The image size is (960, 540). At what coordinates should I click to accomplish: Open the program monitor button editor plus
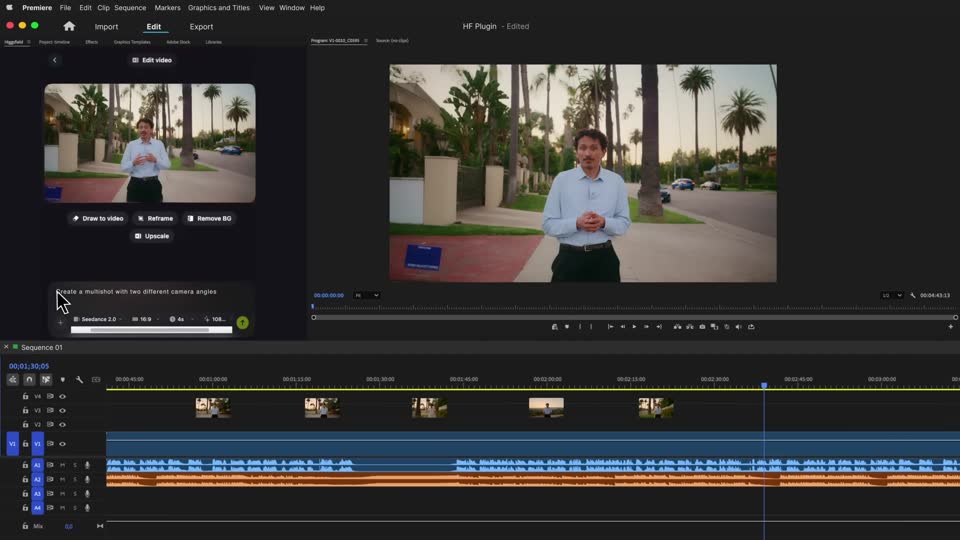950,327
